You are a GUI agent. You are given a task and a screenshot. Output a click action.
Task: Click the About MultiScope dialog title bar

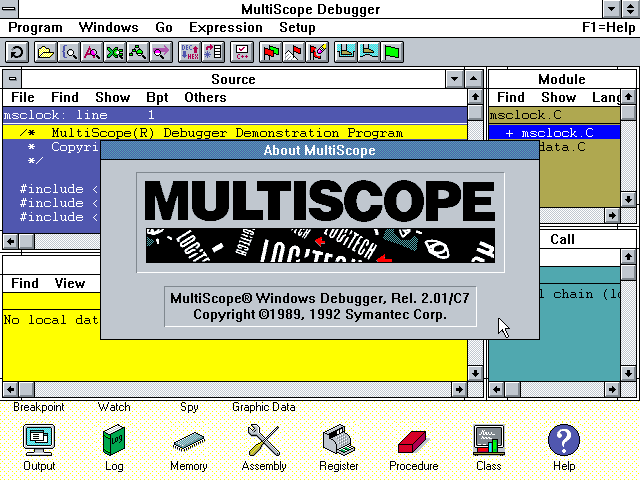click(x=320, y=150)
